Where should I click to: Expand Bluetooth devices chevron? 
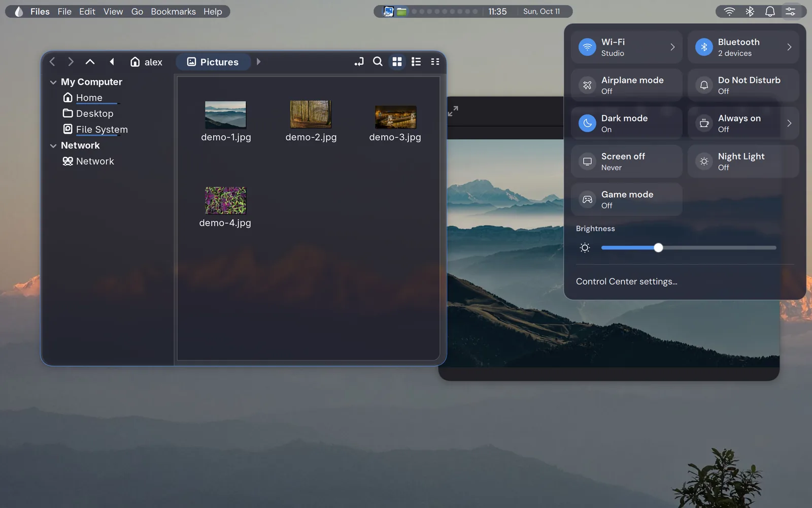coord(789,47)
